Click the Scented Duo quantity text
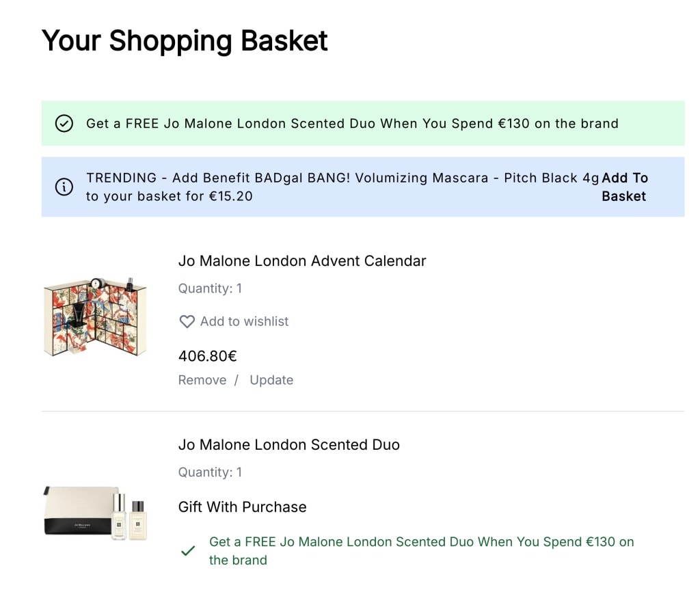Image resolution: width=700 pixels, height=596 pixels. coord(210,472)
